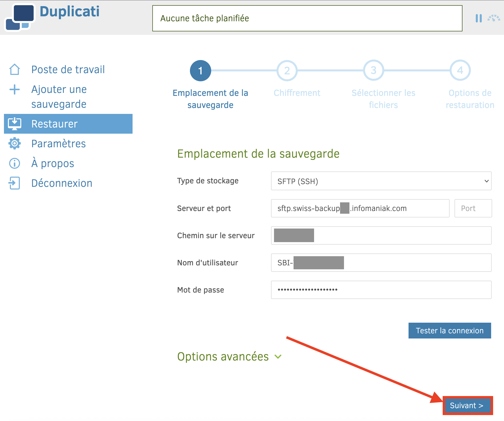
Task: Click the Serveur et port label
Action: pos(204,208)
